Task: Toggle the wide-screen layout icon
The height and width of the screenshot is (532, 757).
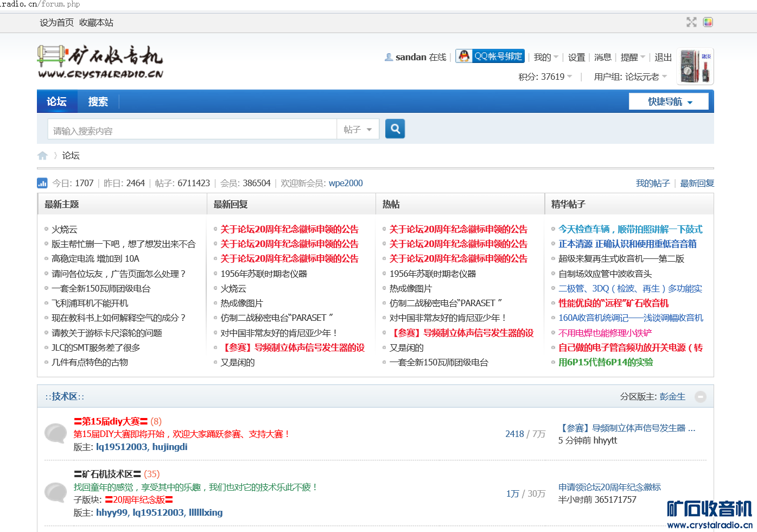Action: click(691, 22)
